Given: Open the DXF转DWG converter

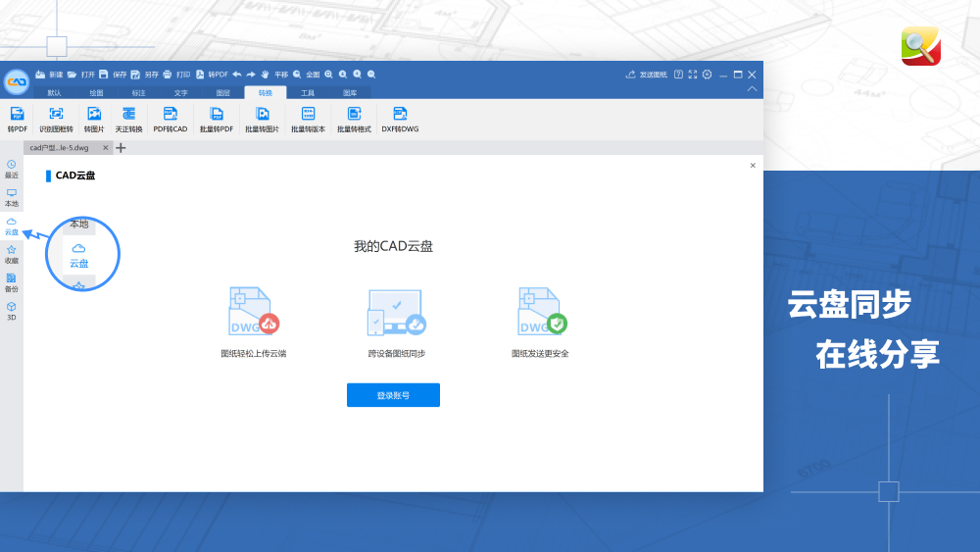Looking at the screenshot, I should [400, 120].
